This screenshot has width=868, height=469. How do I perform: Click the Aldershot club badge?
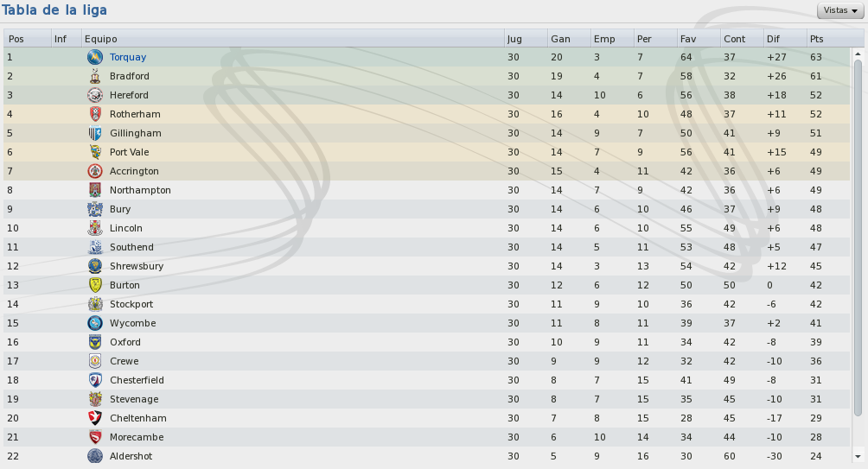(95, 456)
